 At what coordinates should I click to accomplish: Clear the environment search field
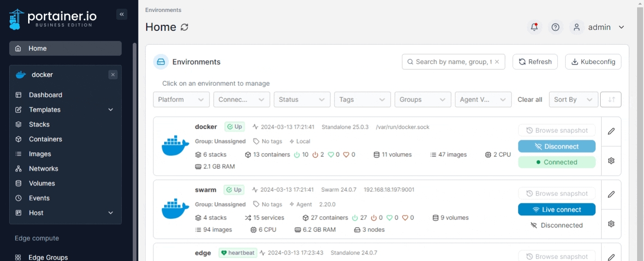click(497, 62)
